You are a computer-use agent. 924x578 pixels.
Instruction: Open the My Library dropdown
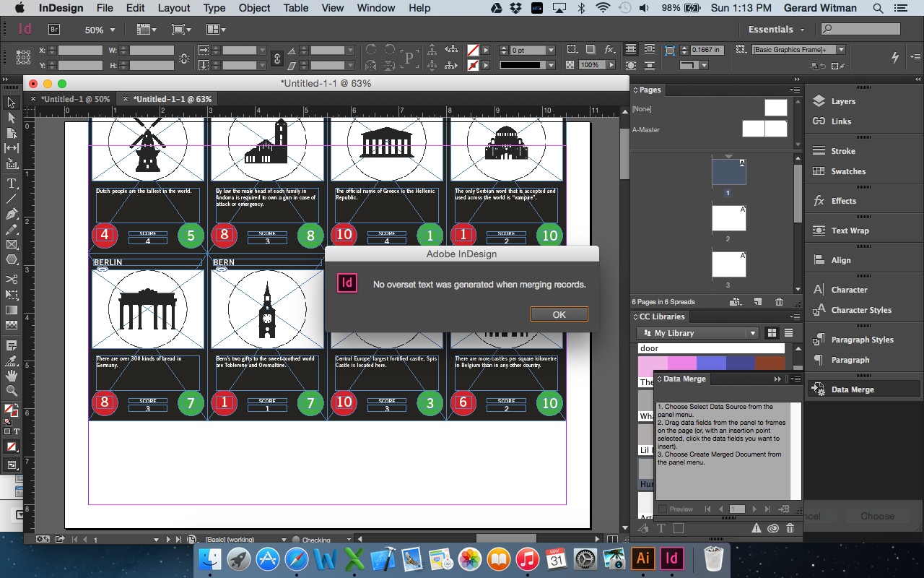tap(697, 332)
